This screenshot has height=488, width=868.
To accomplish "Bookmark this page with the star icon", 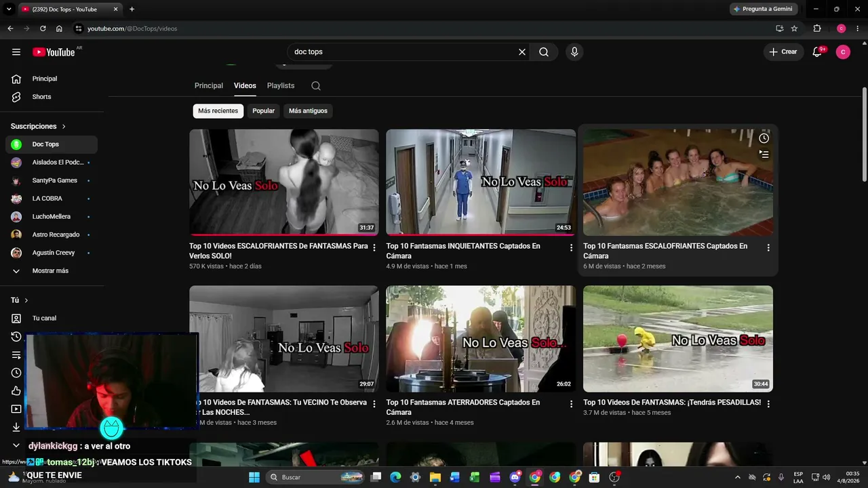I will pos(795,28).
